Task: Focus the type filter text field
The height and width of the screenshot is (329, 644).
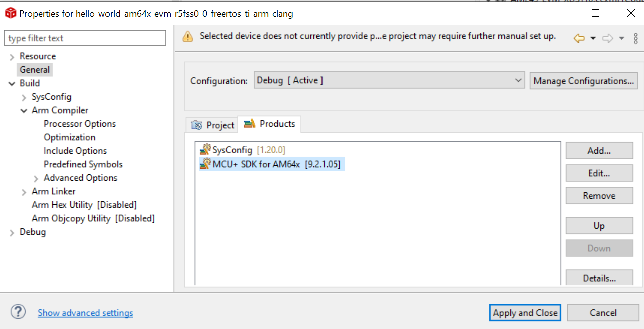Action: click(x=85, y=38)
